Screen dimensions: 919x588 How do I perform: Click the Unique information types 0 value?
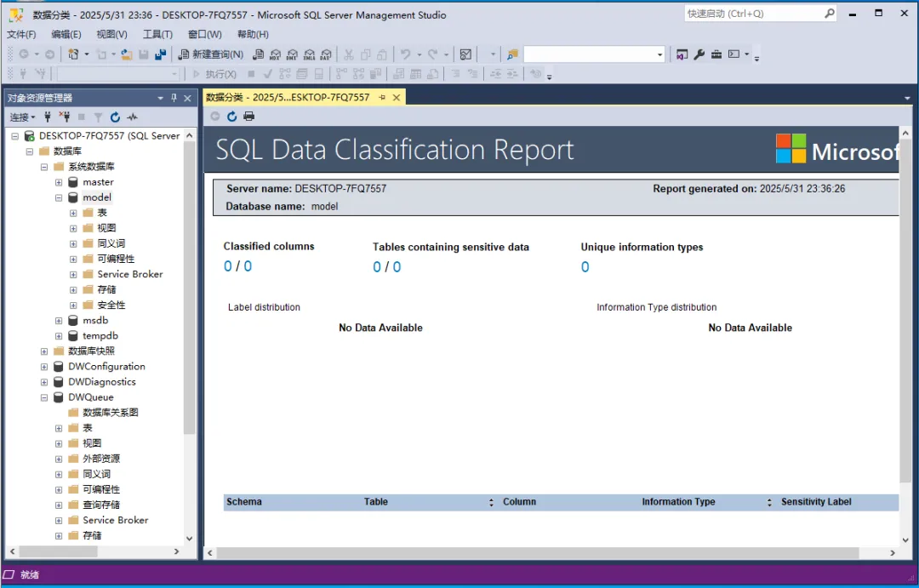(x=585, y=267)
